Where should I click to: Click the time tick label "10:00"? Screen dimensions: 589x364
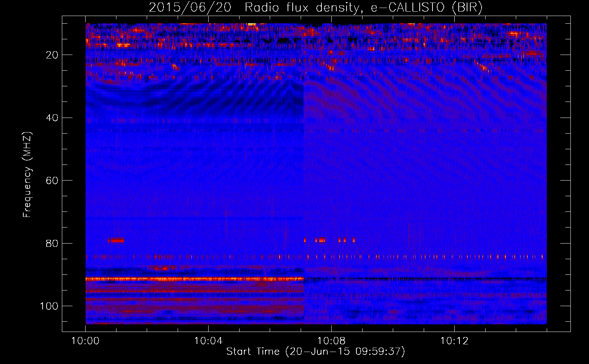(86, 341)
